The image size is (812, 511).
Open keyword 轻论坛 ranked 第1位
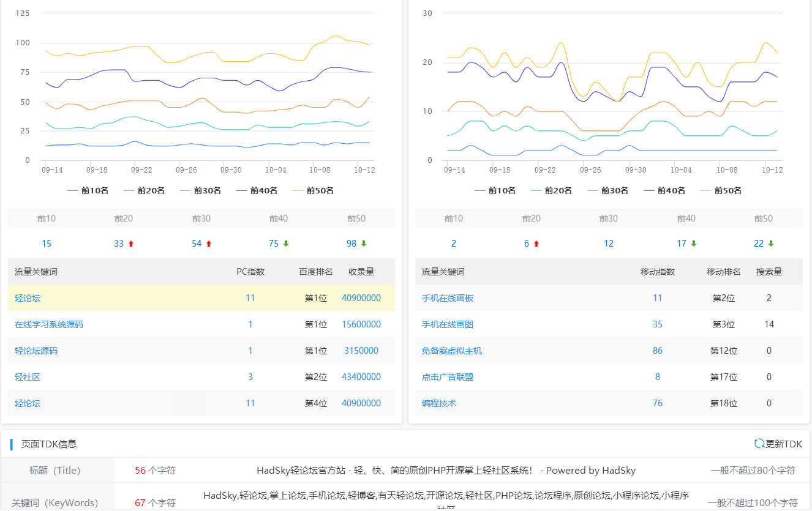[28, 298]
